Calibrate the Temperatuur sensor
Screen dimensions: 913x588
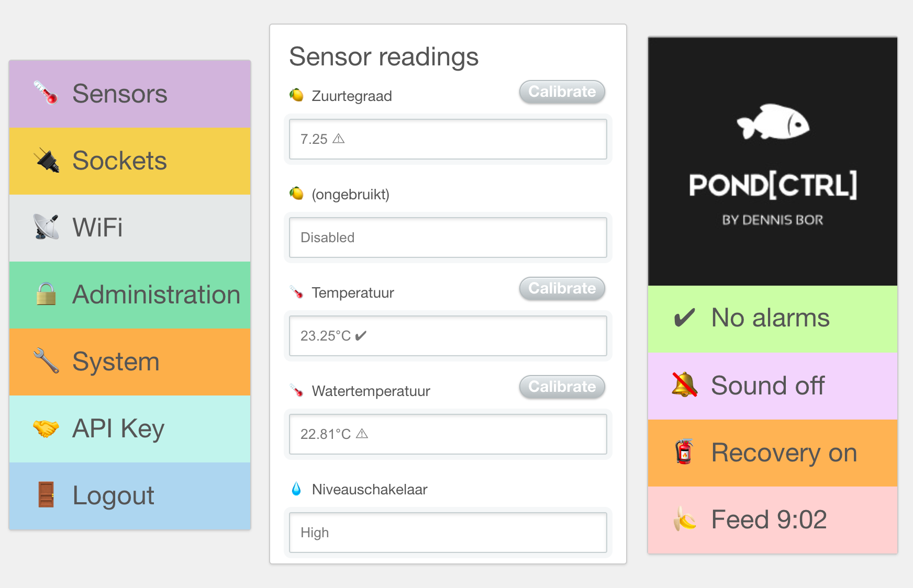(562, 289)
